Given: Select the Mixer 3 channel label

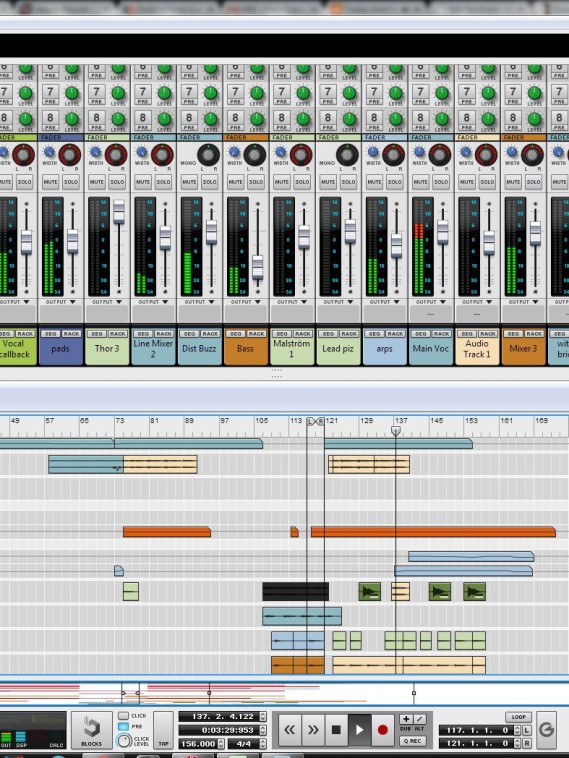Looking at the screenshot, I should pos(524,349).
